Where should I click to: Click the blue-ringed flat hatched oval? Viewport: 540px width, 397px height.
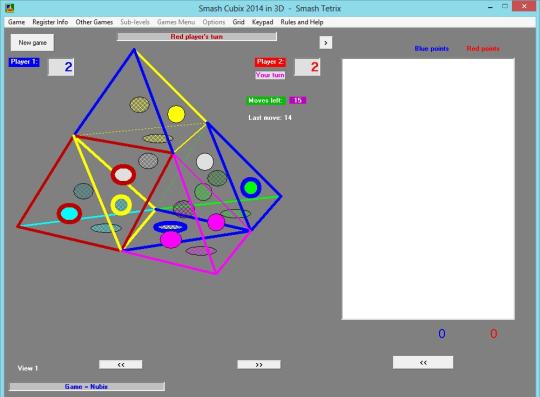pyautogui.click(x=170, y=227)
